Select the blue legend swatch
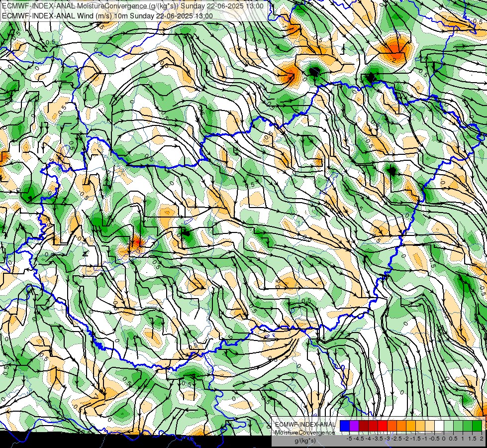 point(345,426)
